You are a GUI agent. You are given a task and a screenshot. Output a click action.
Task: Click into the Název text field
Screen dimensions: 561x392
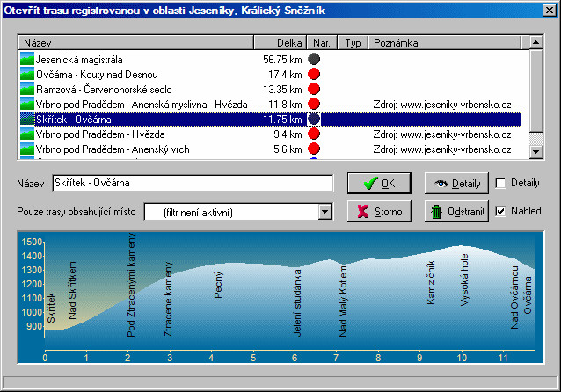pyautogui.click(x=193, y=183)
